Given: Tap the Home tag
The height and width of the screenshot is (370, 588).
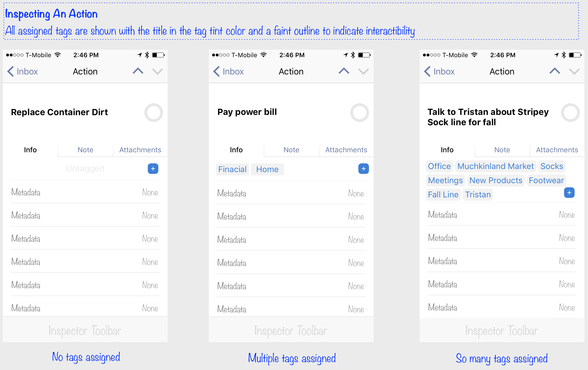Looking at the screenshot, I should point(267,169).
